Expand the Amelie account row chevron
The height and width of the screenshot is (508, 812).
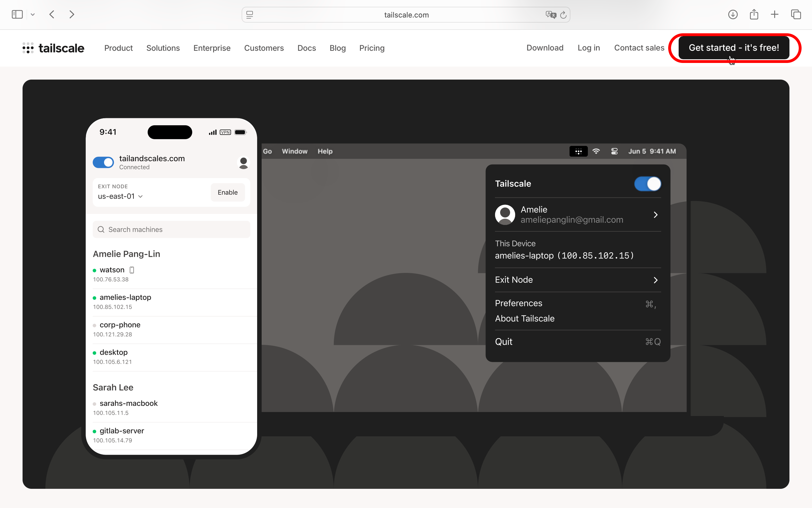click(x=656, y=215)
